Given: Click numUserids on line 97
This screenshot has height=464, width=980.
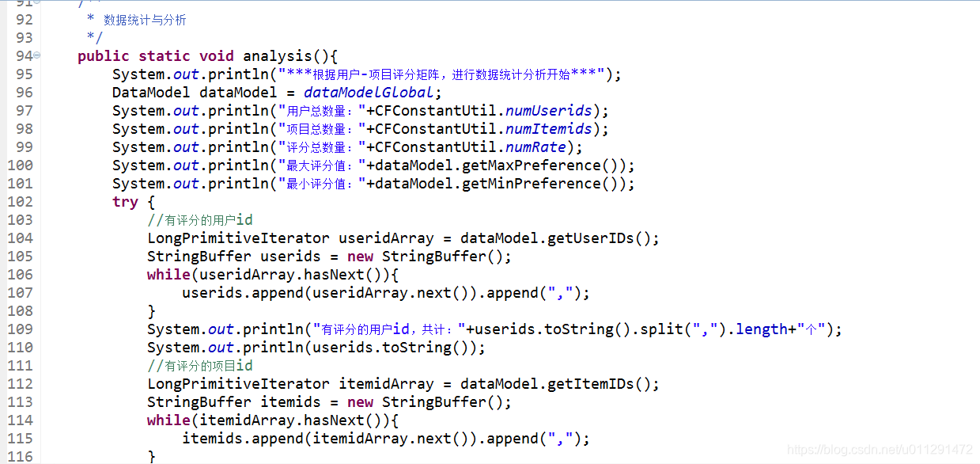Looking at the screenshot, I should point(550,111).
